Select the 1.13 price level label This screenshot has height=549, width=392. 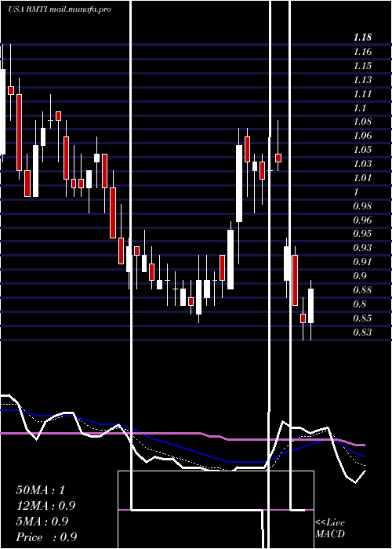coord(362,80)
